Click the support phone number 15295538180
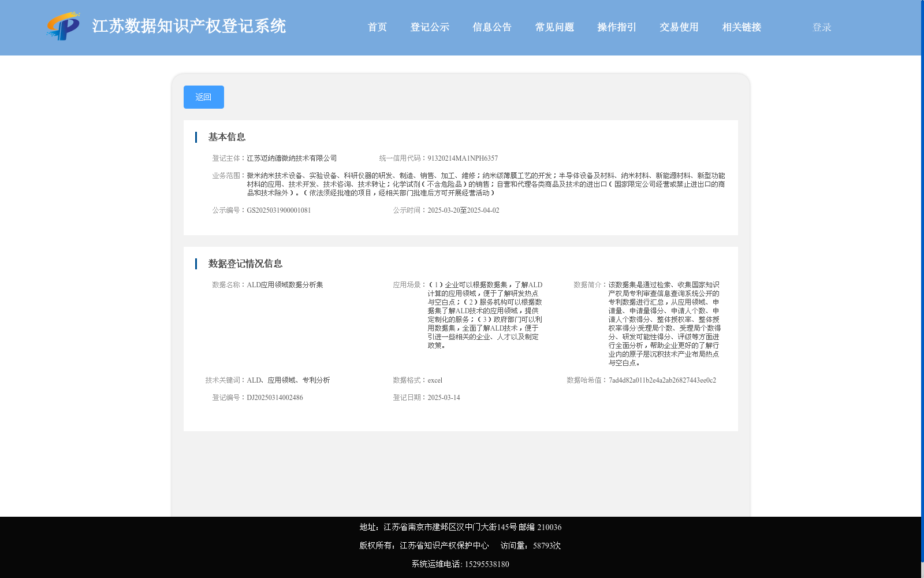This screenshot has width=924, height=578. click(487, 564)
